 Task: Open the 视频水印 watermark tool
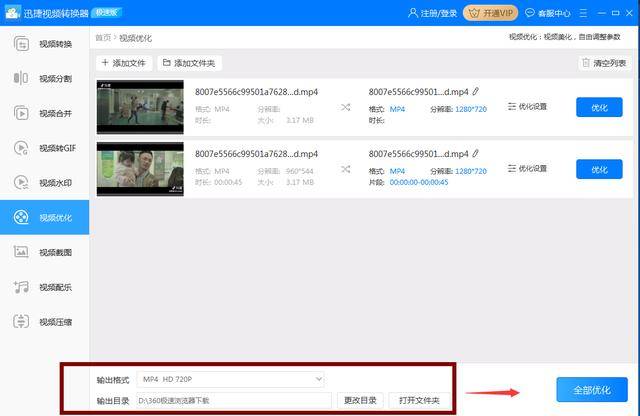tap(44, 182)
